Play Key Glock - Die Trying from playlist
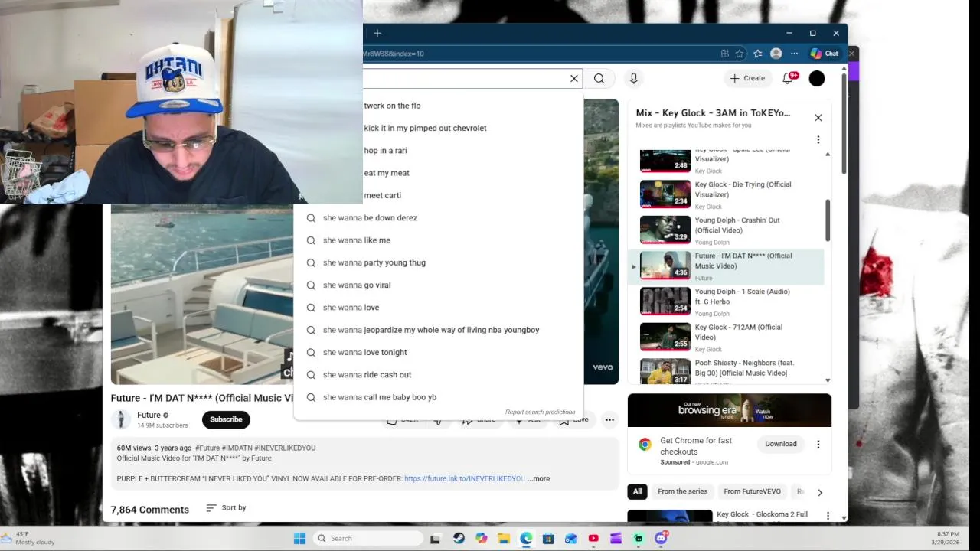This screenshot has width=980, height=551. point(726,194)
